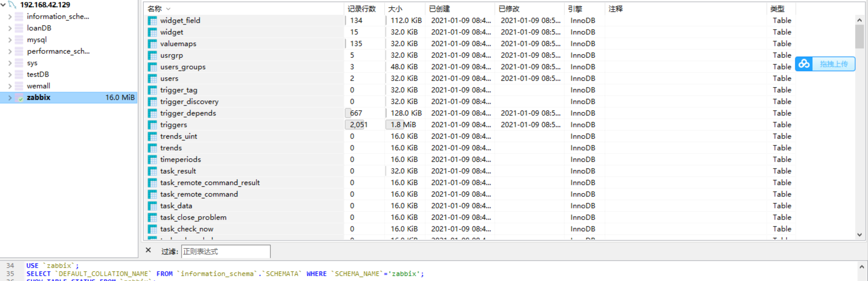The width and height of the screenshot is (868, 281).
Task: Click the usrgrp table icon
Action: [152, 55]
